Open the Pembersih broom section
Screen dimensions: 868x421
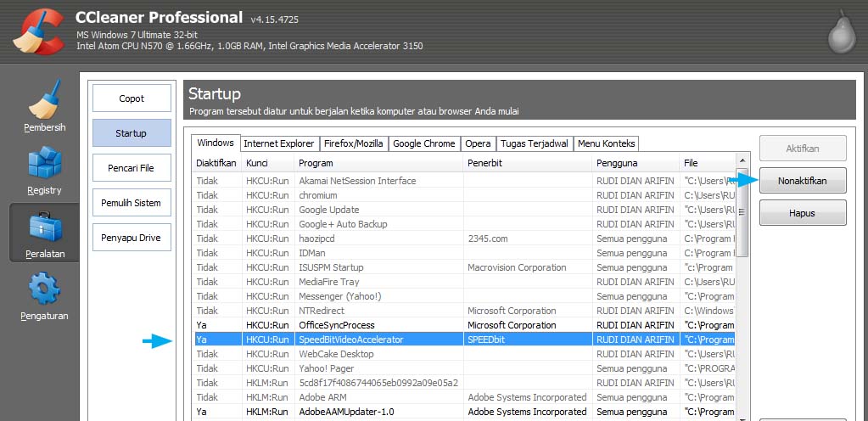coord(44,107)
